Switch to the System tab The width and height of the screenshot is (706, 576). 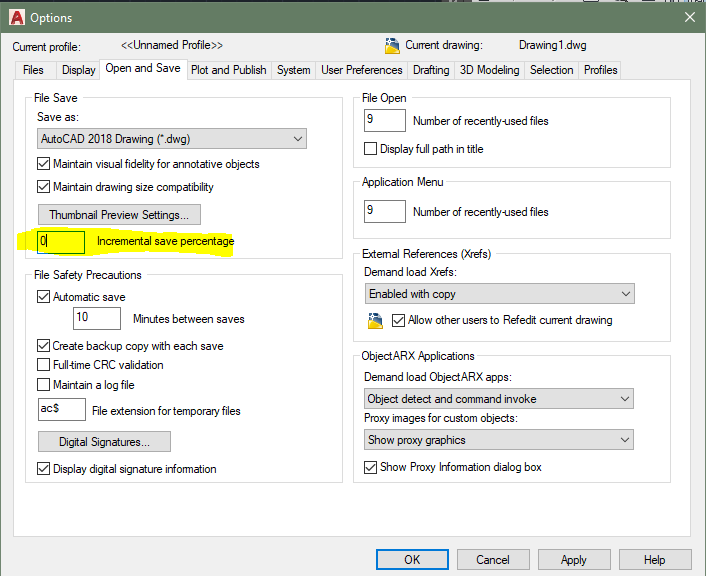[294, 70]
